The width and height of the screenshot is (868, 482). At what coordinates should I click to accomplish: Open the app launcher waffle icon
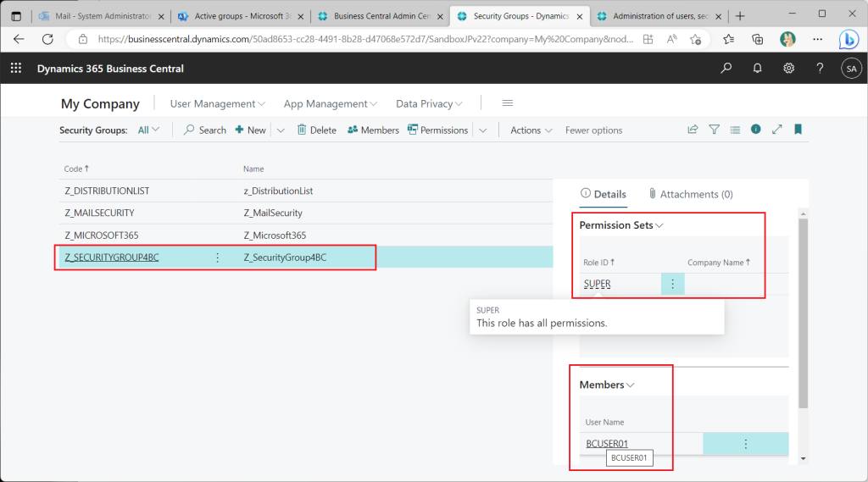pyautogui.click(x=16, y=68)
